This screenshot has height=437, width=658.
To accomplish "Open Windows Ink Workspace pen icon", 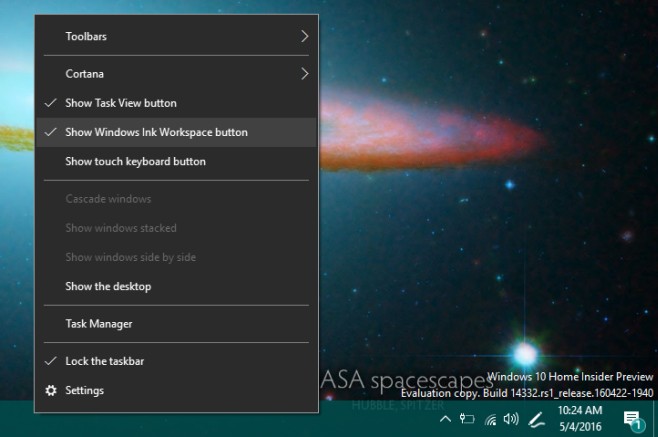I will 536,419.
